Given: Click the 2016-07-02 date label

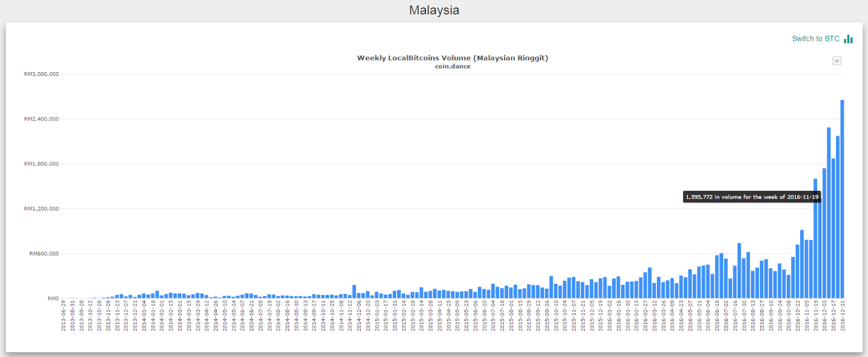Looking at the screenshot, I should 726,316.
